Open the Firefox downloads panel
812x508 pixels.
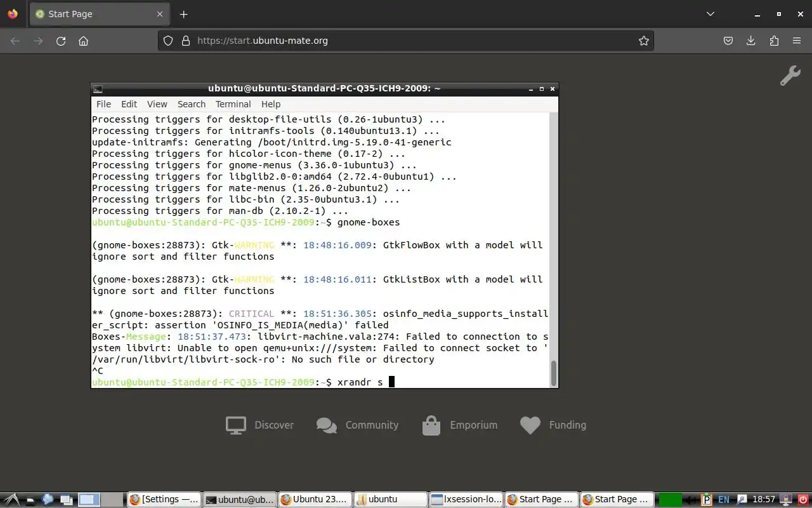pos(751,41)
